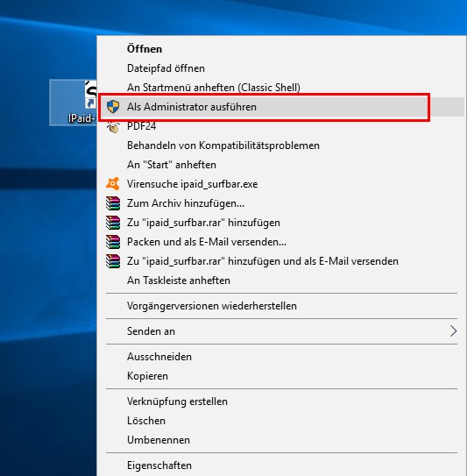
Task: Click WinRAR icon for add-and-email entry
Action: coord(113,261)
